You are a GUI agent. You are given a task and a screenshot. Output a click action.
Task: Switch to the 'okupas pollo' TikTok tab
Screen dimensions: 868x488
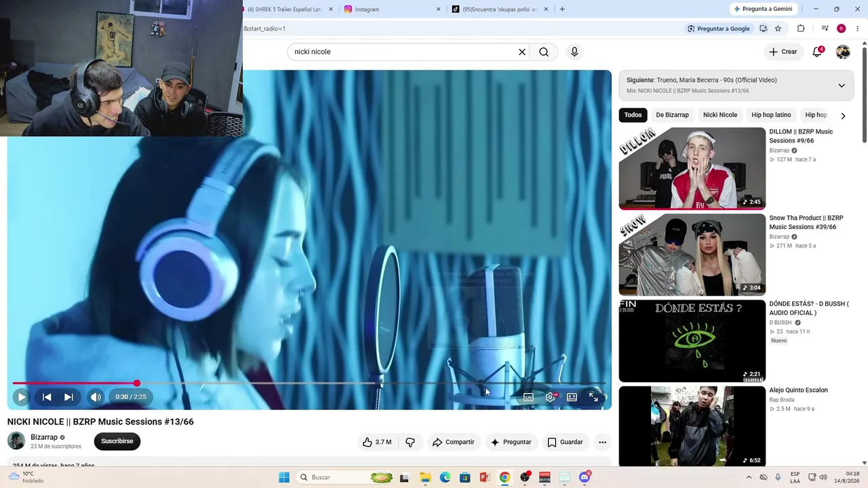tap(500, 9)
